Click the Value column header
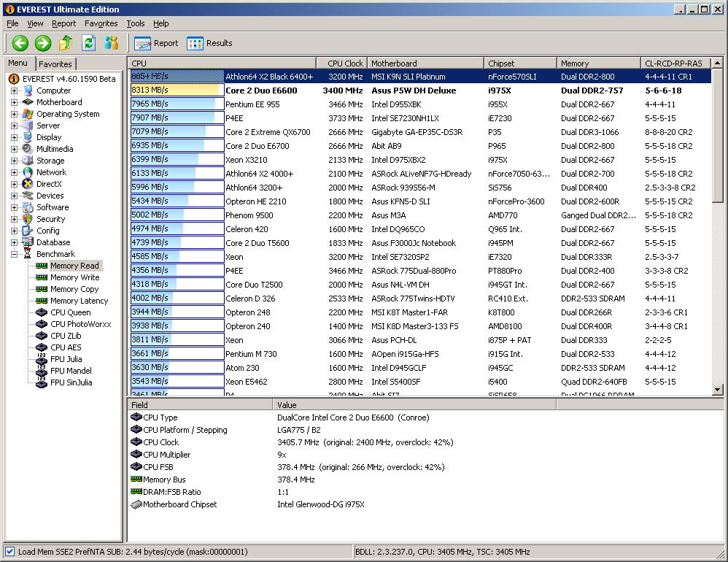This screenshot has width=728, height=562. tap(414, 404)
